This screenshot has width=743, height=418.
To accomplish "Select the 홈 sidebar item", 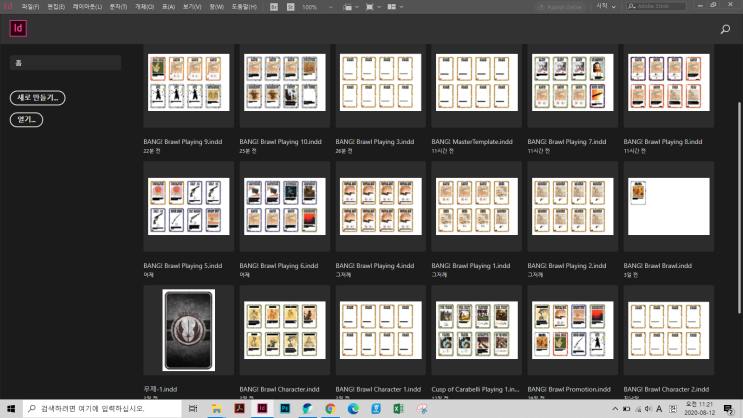I will [65, 63].
